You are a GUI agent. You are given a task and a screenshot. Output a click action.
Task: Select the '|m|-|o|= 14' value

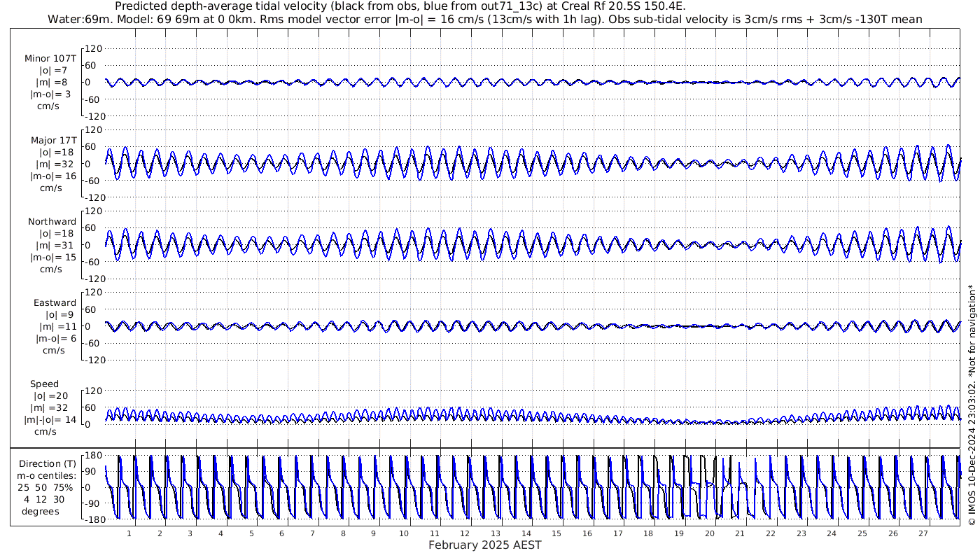click(x=50, y=419)
